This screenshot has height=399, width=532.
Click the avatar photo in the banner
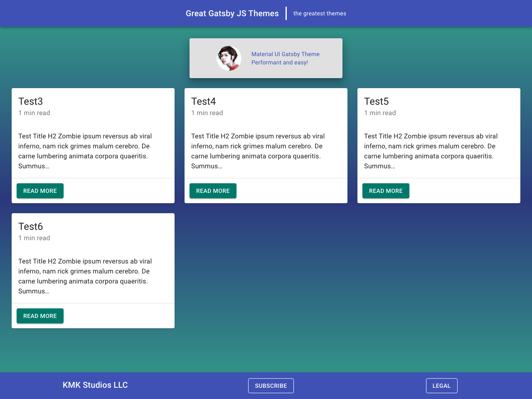coord(229,58)
